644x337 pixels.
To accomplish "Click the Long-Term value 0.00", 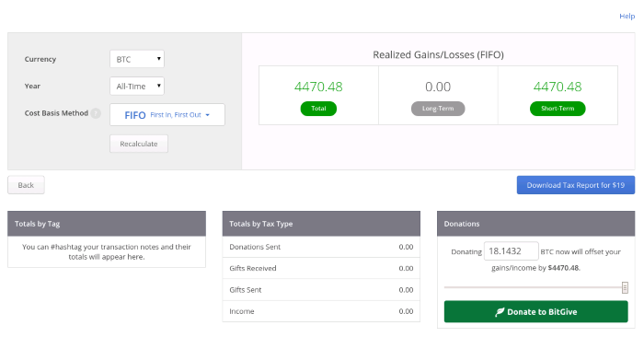I will click(438, 87).
